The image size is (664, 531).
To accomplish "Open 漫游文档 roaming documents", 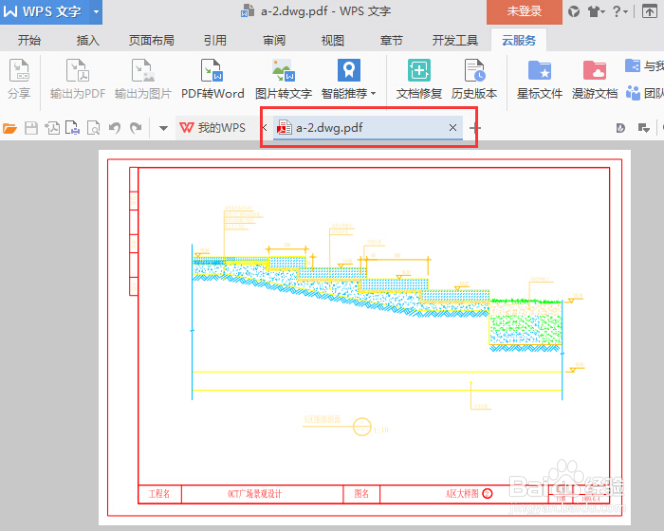I will [x=595, y=79].
